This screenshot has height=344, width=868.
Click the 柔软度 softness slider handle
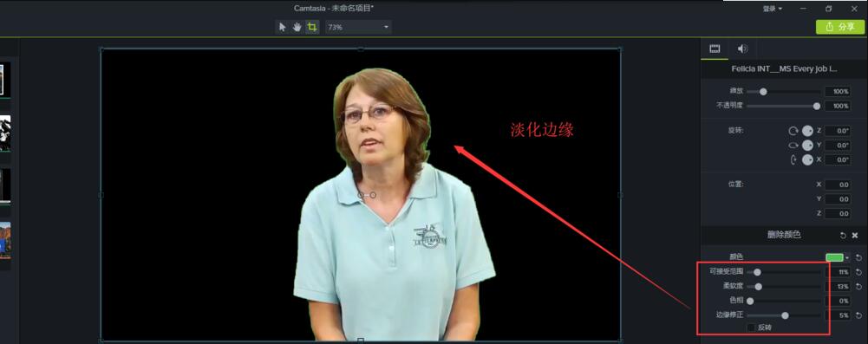(x=759, y=287)
